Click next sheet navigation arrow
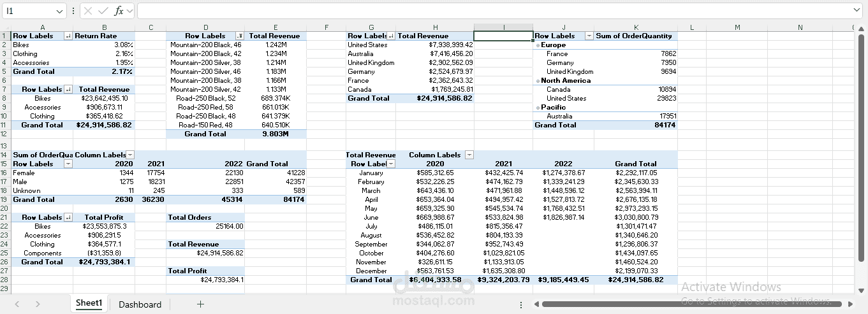 38,304
